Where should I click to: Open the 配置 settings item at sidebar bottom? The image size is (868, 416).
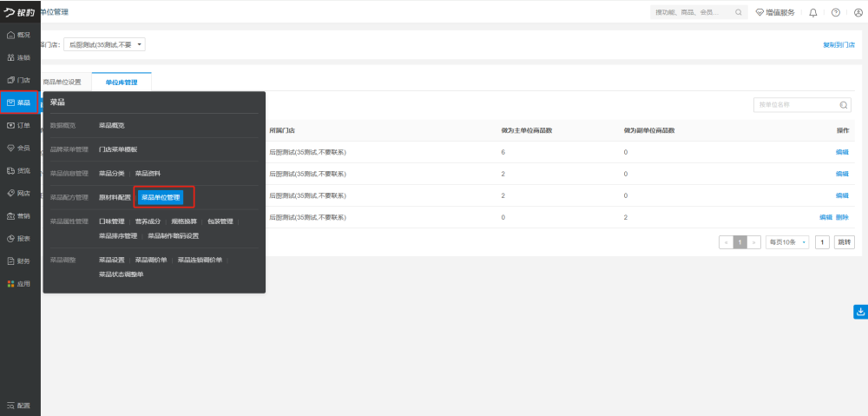pos(19,406)
